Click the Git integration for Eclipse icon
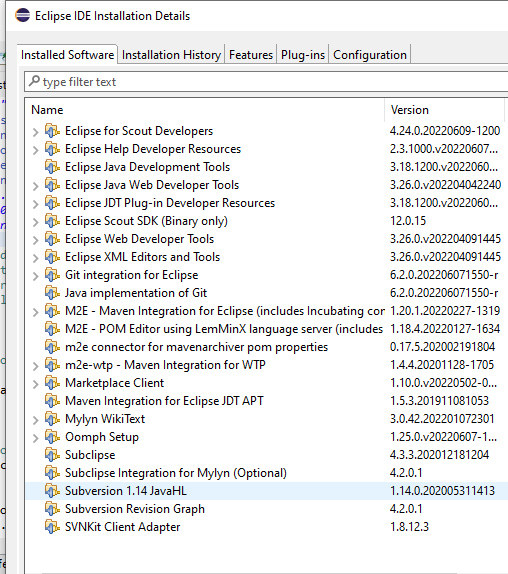 [52, 275]
